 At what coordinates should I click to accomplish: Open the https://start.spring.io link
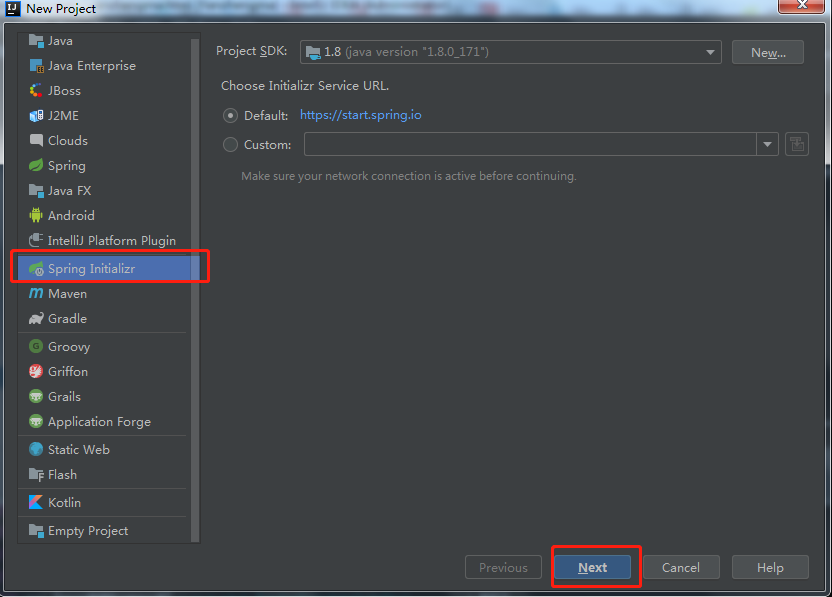click(361, 115)
